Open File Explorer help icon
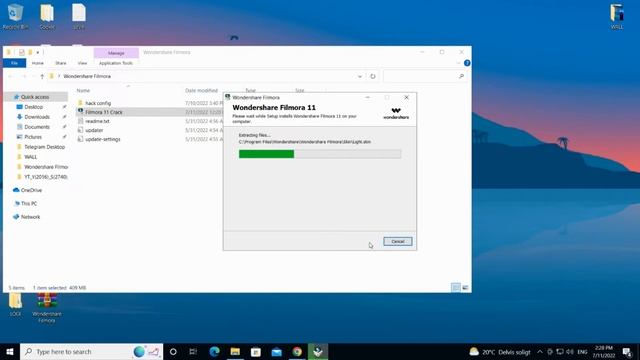Screen dimensions: 640x360 [x=467, y=63]
